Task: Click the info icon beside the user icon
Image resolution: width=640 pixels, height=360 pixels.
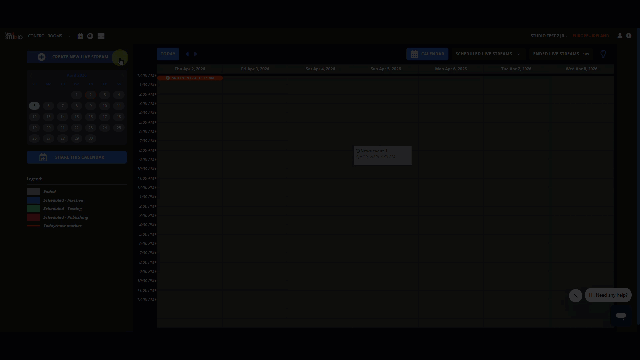Action: [x=629, y=36]
